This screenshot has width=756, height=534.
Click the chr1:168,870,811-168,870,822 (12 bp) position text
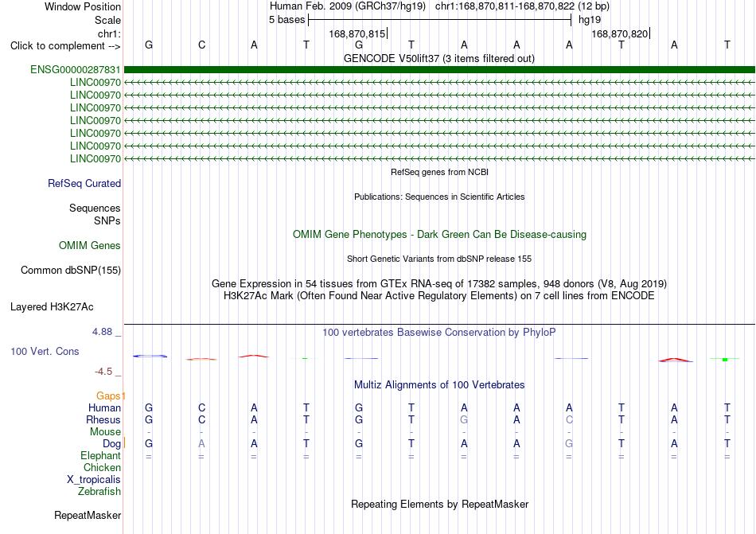tap(522, 6)
